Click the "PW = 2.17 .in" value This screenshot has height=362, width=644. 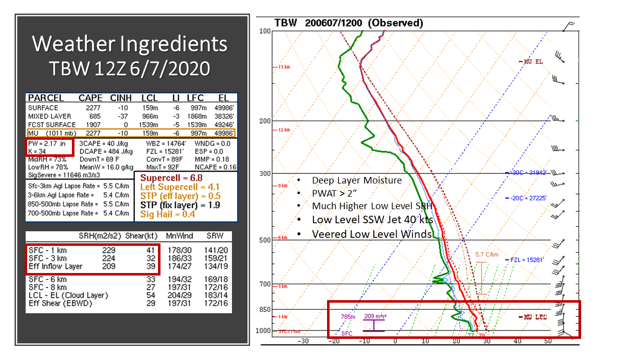coord(47,143)
